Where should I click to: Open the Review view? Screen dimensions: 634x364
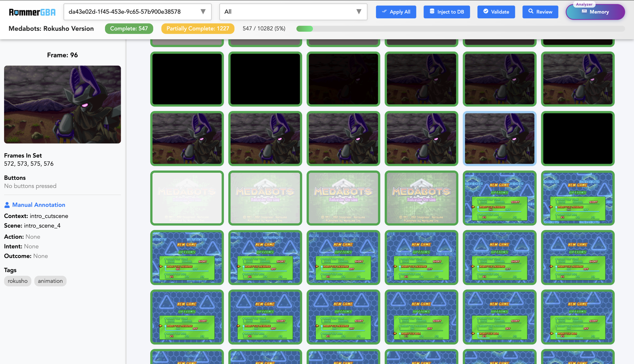click(540, 12)
